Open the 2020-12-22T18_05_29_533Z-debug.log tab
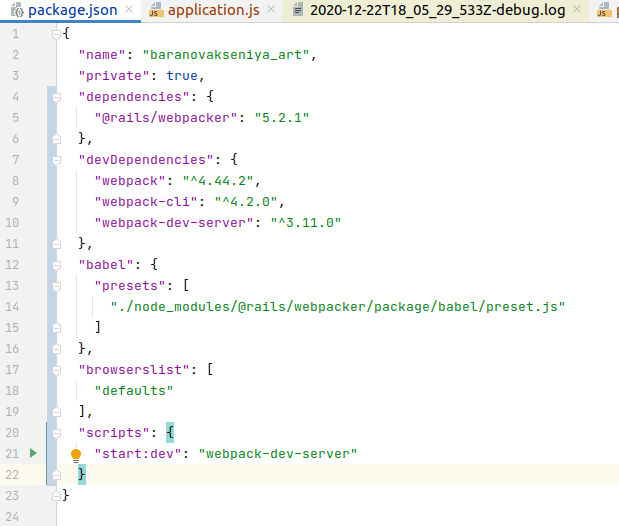Screen dimensions: 619x526 tap(437, 10)
